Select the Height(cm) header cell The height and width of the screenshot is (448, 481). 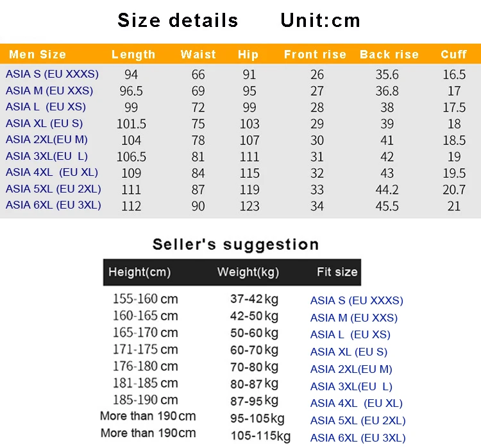tap(140, 272)
